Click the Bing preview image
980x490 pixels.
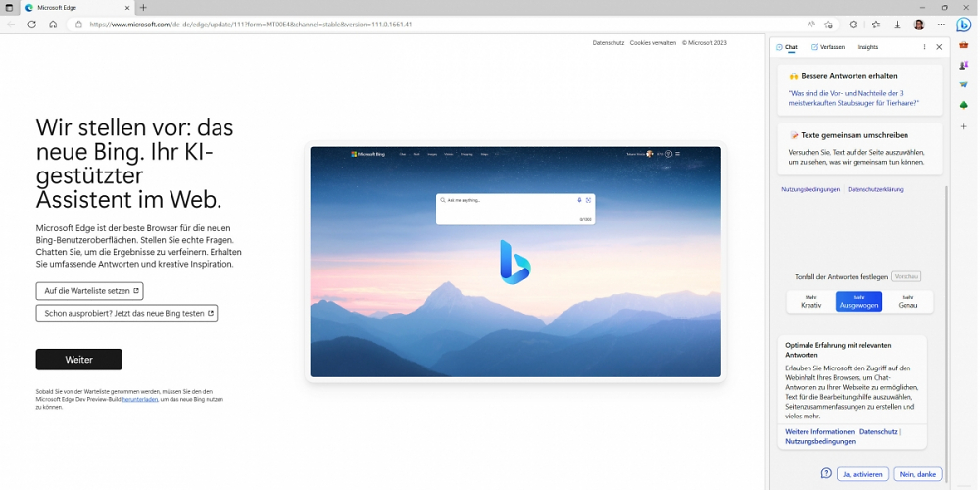click(x=515, y=262)
